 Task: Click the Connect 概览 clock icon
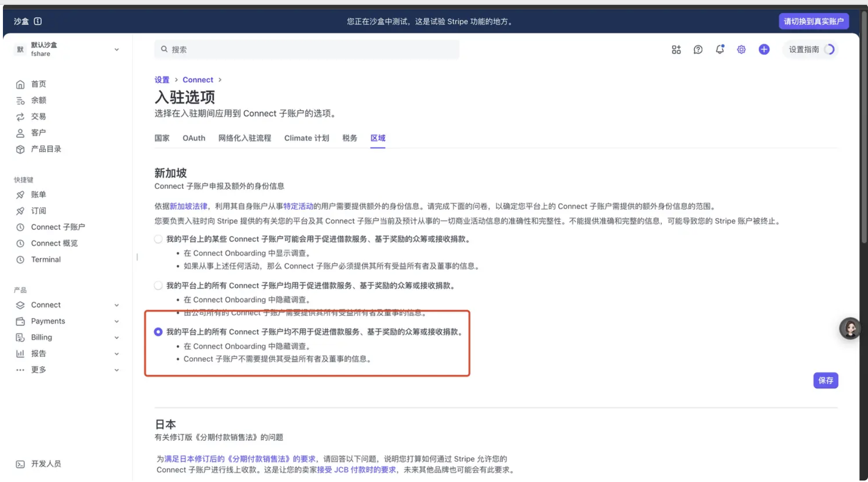pyautogui.click(x=20, y=243)
